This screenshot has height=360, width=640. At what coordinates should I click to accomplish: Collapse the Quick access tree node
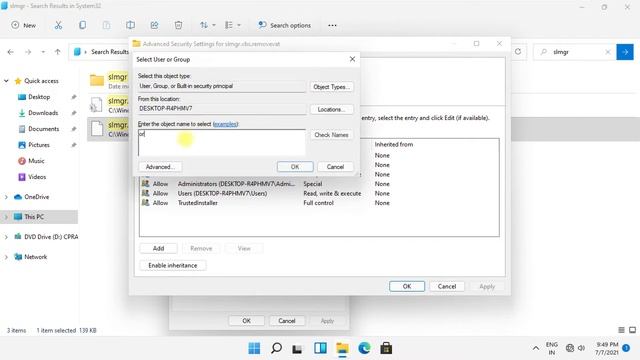tap(6, 81)
